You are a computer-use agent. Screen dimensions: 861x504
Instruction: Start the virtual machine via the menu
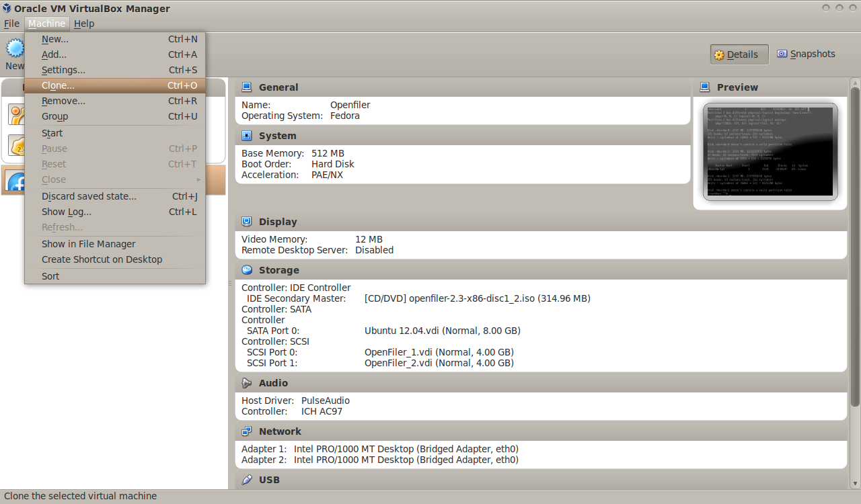point(115,133)
